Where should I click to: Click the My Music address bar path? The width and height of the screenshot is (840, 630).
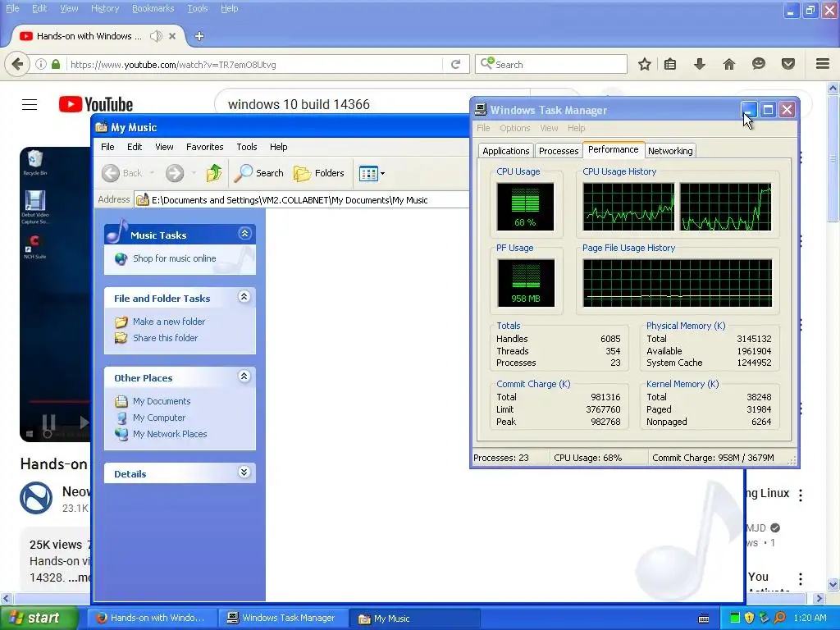pyautogui.click(x=290, y=200)
